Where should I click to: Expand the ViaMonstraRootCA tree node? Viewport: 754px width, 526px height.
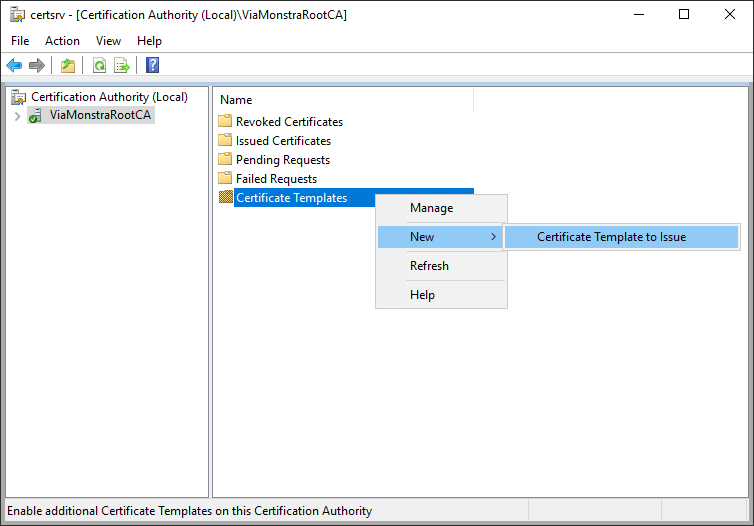coord(18,116)
